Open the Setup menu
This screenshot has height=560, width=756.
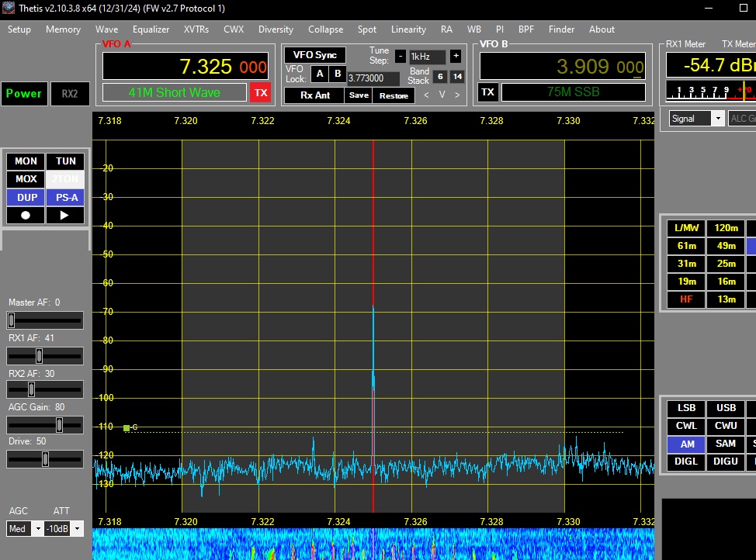click(19, 29)
